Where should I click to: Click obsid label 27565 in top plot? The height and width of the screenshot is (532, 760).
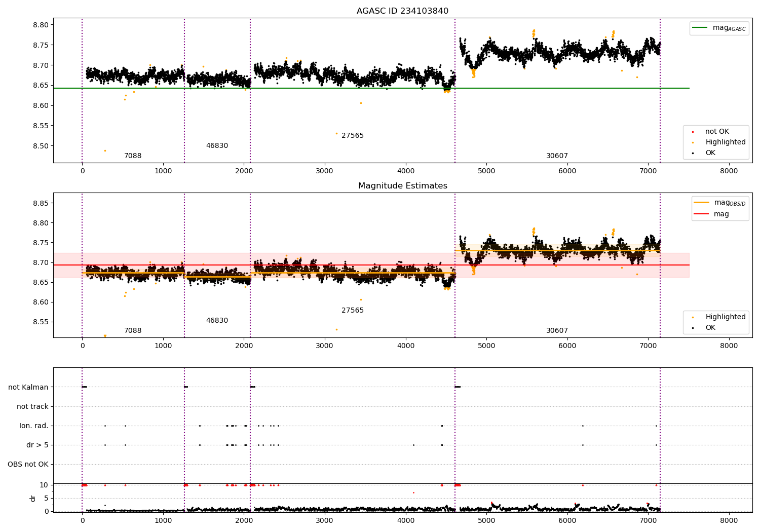point(353,136)
